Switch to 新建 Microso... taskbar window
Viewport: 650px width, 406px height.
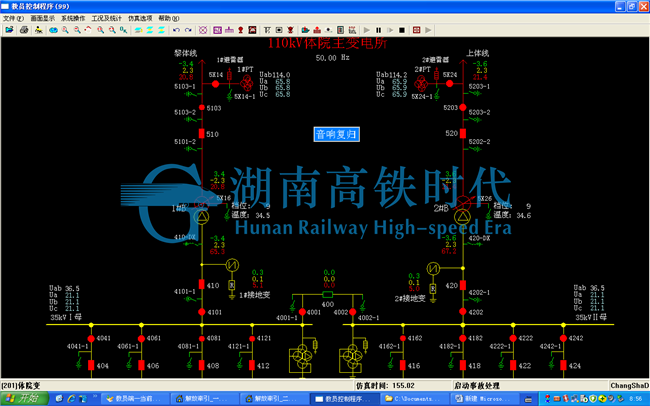point(483,399)
